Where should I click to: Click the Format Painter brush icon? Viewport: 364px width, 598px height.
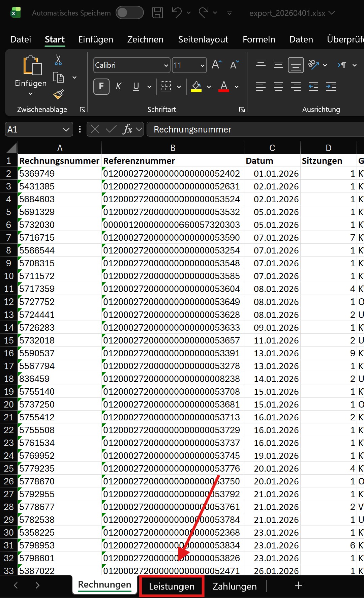point(58,94)
